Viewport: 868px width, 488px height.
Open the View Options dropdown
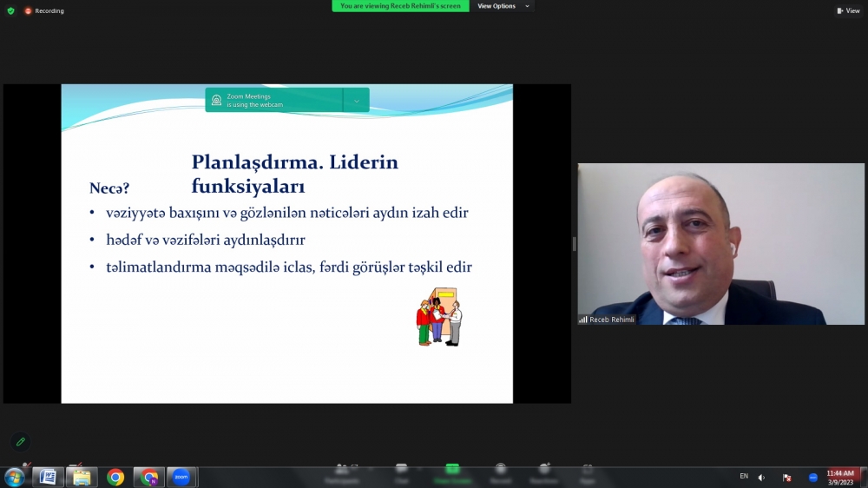click(503, 6)
